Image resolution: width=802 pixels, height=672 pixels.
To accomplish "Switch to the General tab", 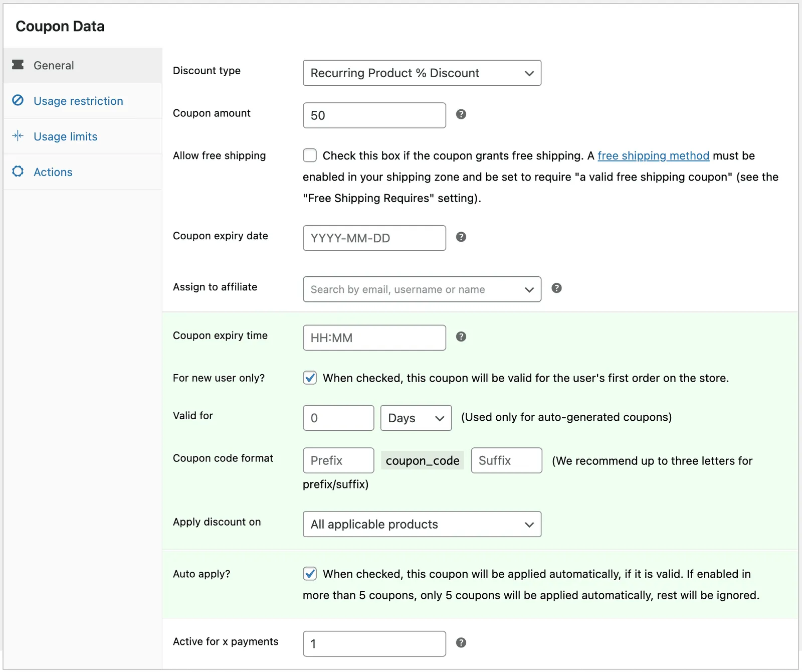I will coord(83,65).
